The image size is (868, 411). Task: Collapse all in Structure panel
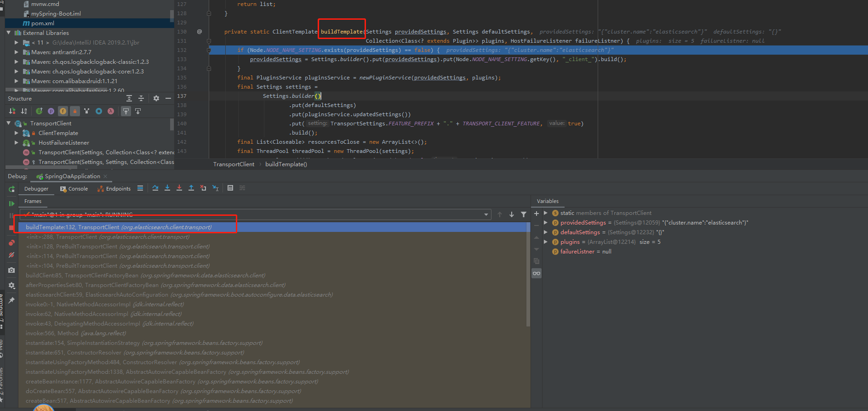[141, 98]
